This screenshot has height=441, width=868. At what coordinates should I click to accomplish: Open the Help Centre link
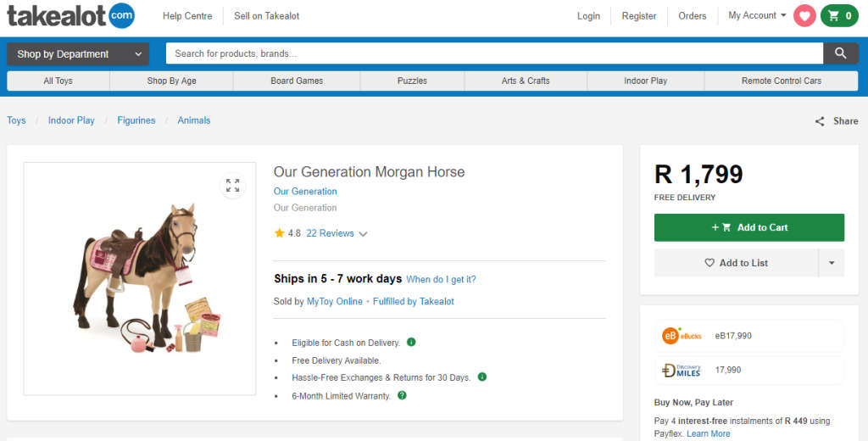click(x=187, y=16)
